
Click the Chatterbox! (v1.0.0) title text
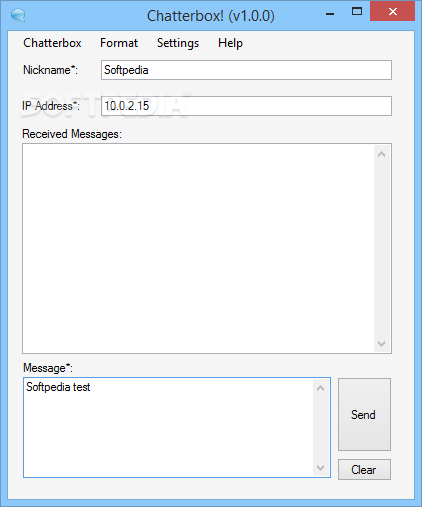(211, 16)
